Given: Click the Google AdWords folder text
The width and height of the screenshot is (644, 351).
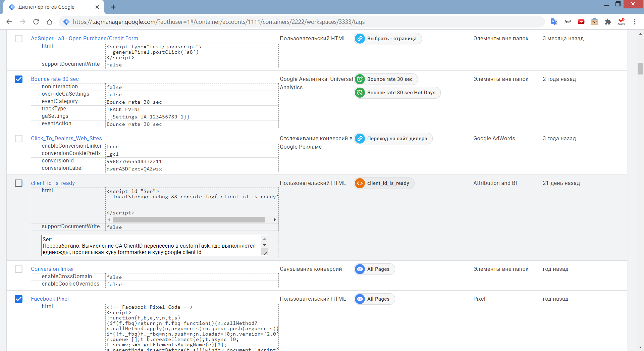Looking at the screenshot, I should 494,139.
